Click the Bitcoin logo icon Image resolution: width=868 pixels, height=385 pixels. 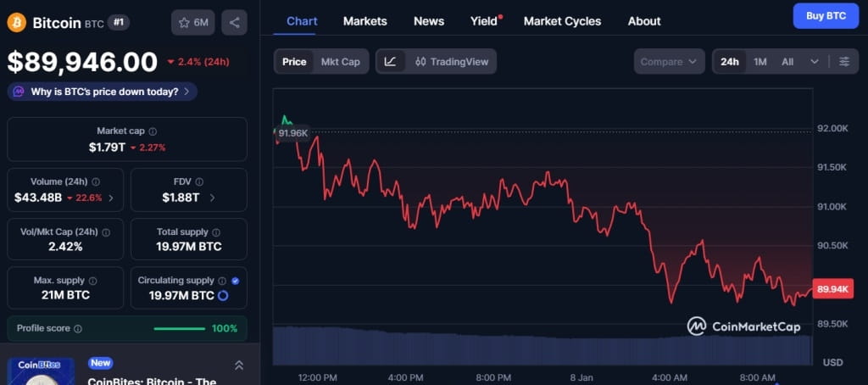(x=17, y=23)
